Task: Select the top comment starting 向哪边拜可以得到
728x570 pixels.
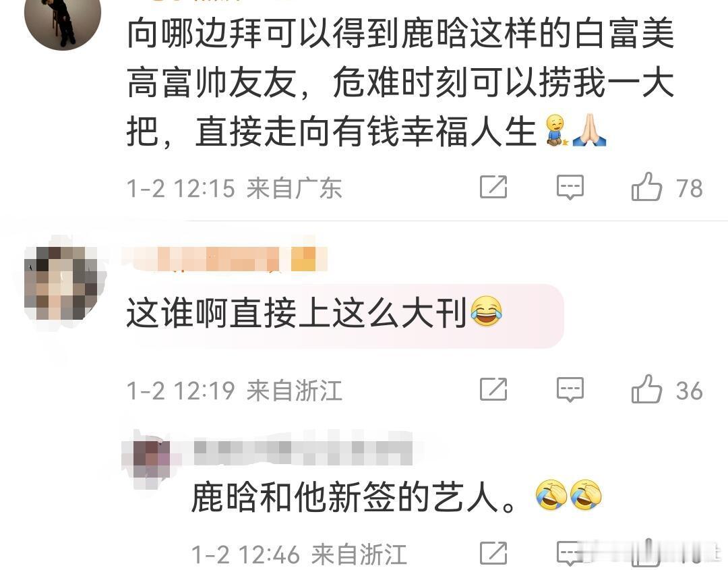Action: point(400,83)
